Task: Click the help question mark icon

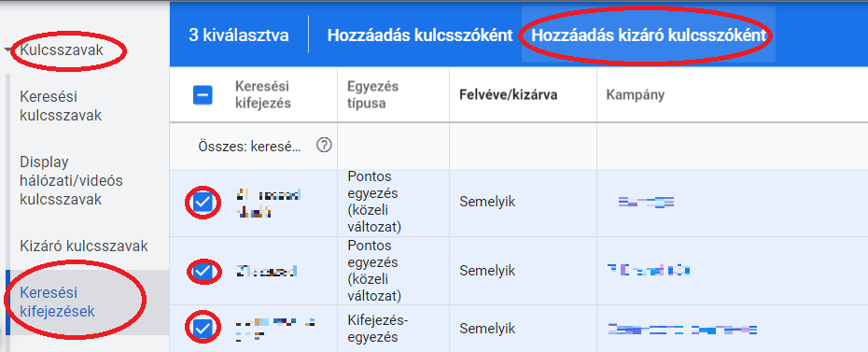Action: [x=324, y=146]
